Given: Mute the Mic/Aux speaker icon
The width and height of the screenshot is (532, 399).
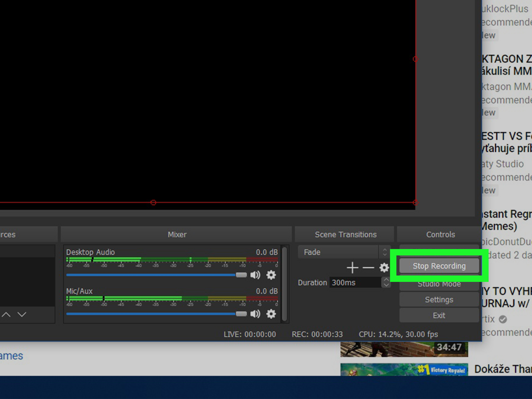Looking at the screenshot, I should [255, 314].
